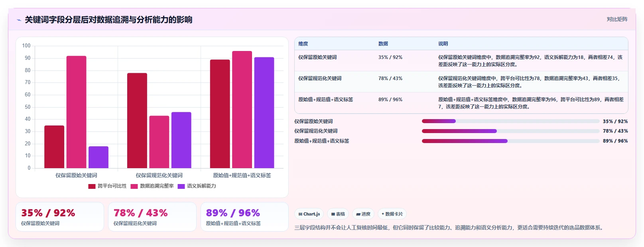Toggle the 跨平台可比性 legend series
644x247 pixels.
click(107, 186)
